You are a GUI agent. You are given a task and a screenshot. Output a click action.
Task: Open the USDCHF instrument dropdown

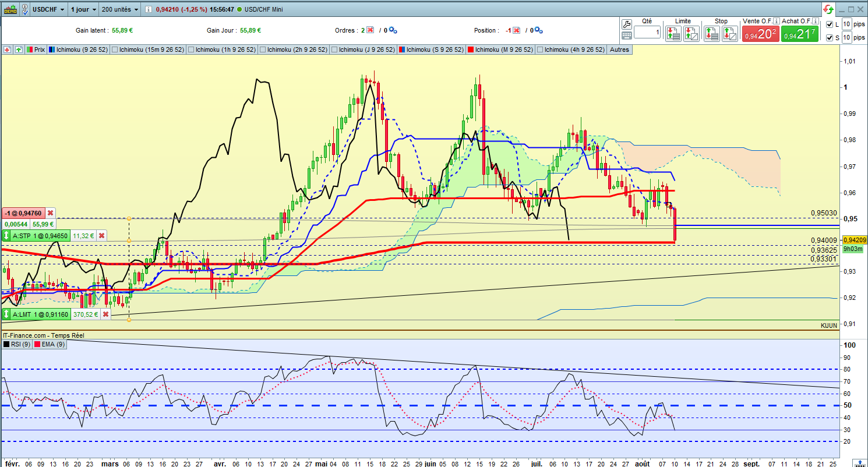point(48,10)
